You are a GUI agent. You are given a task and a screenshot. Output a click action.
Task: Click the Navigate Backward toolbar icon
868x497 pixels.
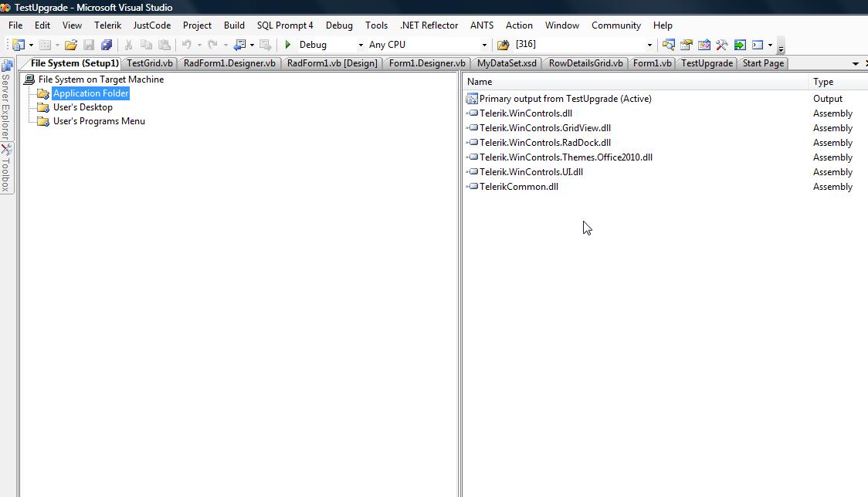(239, 45)
